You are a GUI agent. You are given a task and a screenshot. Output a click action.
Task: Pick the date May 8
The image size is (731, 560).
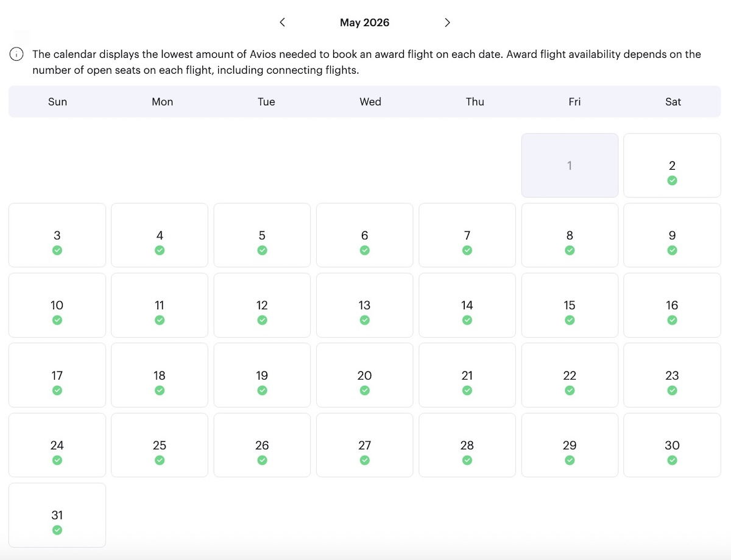[570, 236]
